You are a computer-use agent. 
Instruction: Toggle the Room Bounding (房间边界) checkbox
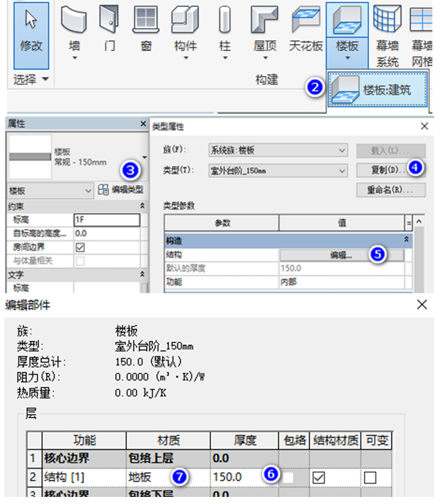tap(80, 247)
